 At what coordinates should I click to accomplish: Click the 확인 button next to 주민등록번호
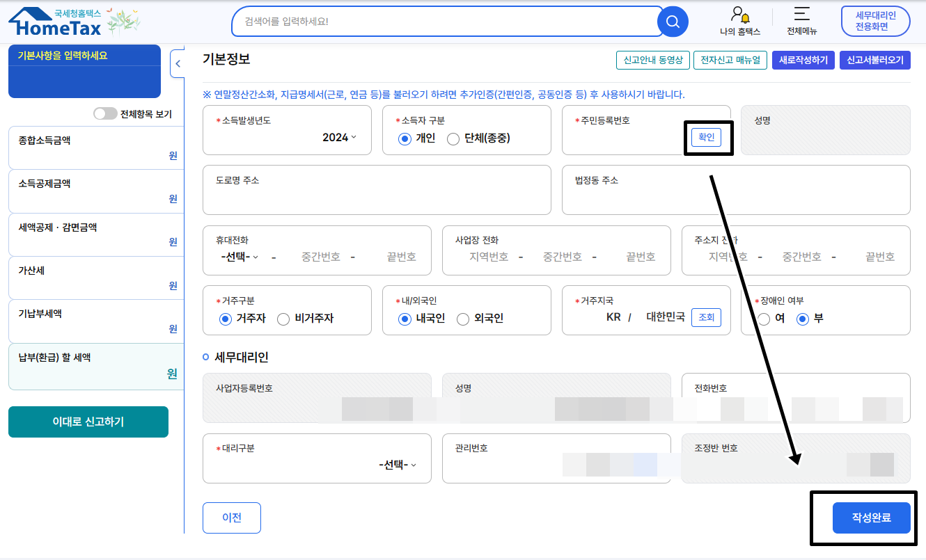708,137
